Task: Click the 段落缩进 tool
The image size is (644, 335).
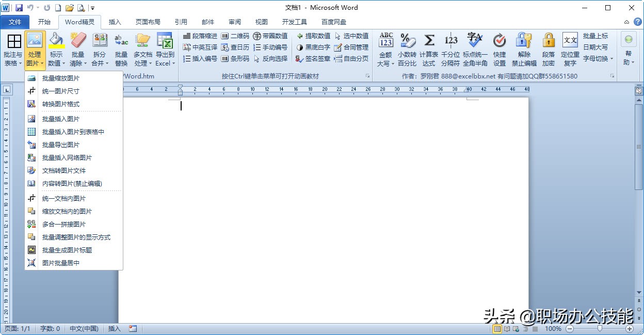Action: point(200,36)
